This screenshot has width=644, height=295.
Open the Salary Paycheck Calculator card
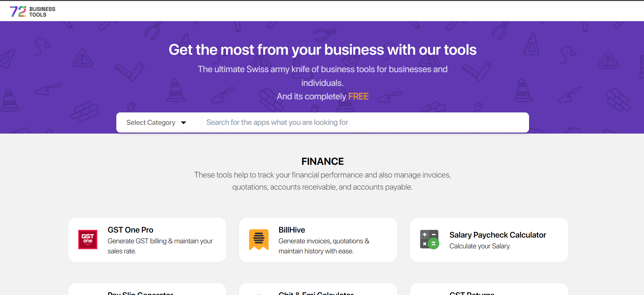point(489,240)
